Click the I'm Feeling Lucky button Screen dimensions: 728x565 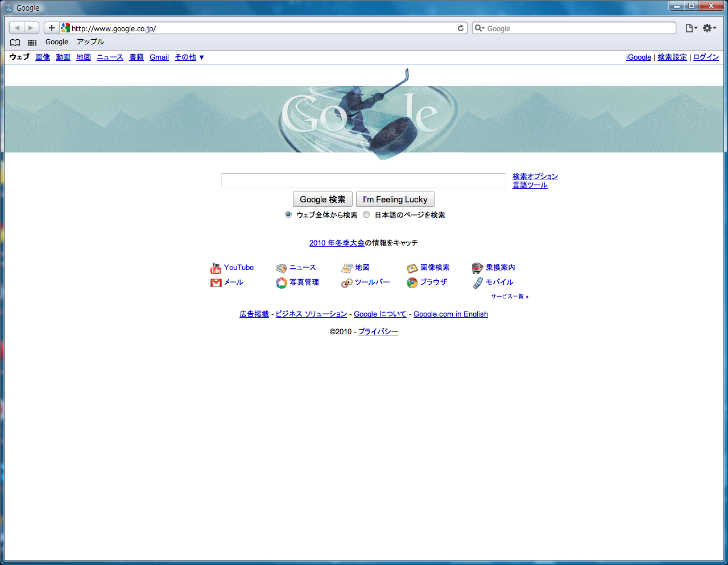pos(395,200)
